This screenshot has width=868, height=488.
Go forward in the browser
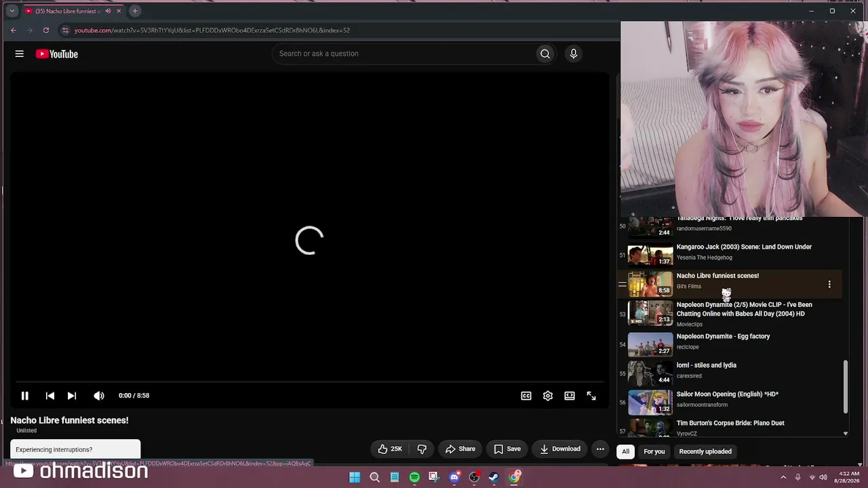[30, 30]
